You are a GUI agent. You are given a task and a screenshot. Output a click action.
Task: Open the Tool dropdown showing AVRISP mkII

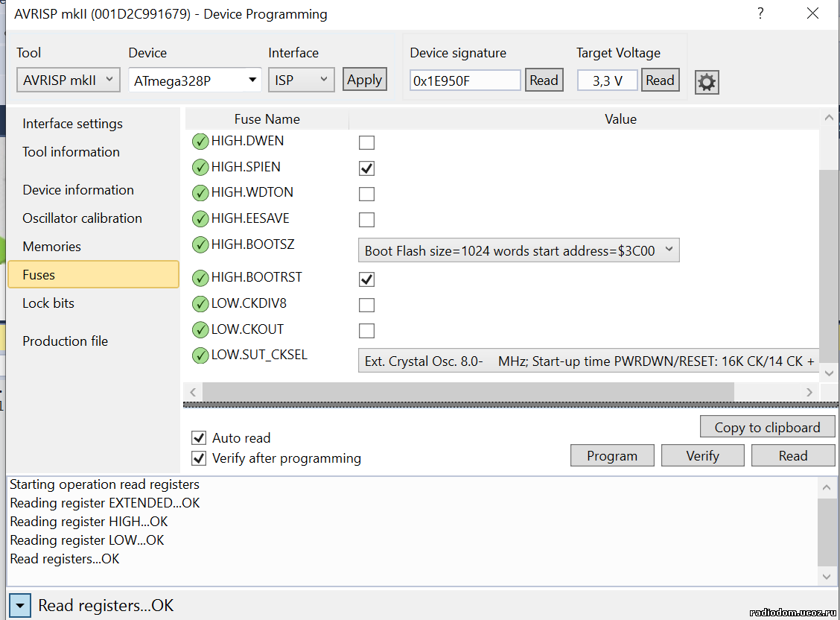(x=68, y=80)
